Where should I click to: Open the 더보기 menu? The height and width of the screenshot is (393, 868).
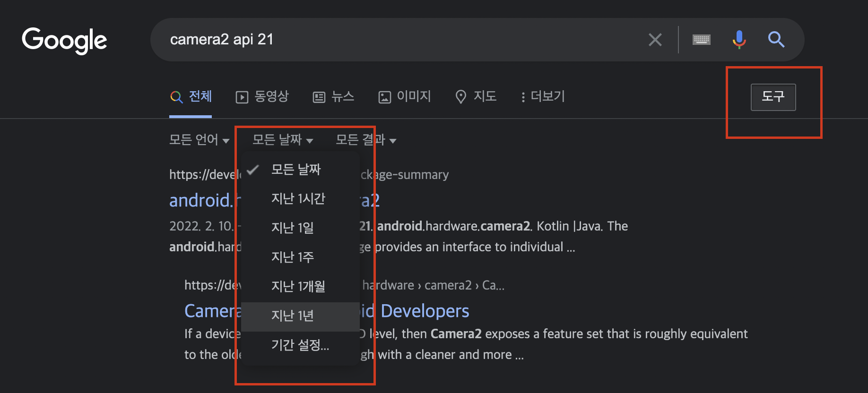[x=543, y=97]
